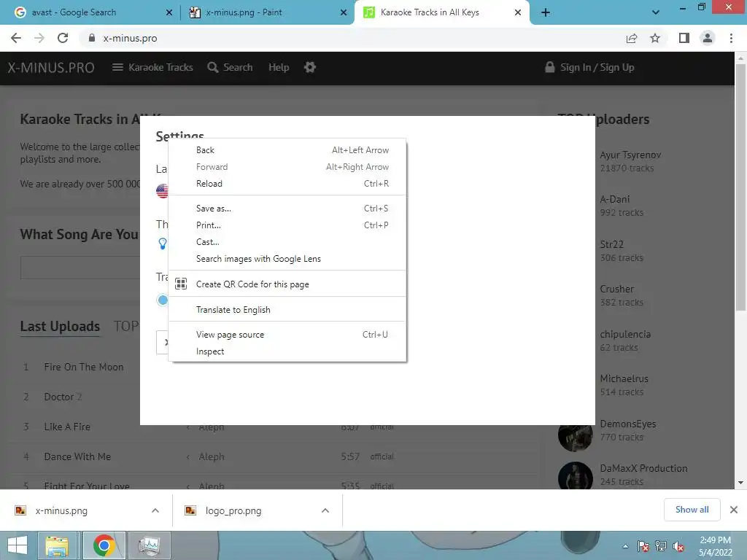The height and width of the screenshot is (560, 747).
Task: Open the Windows Start menu
Action: pyautogui.click(x=18, y=545)
